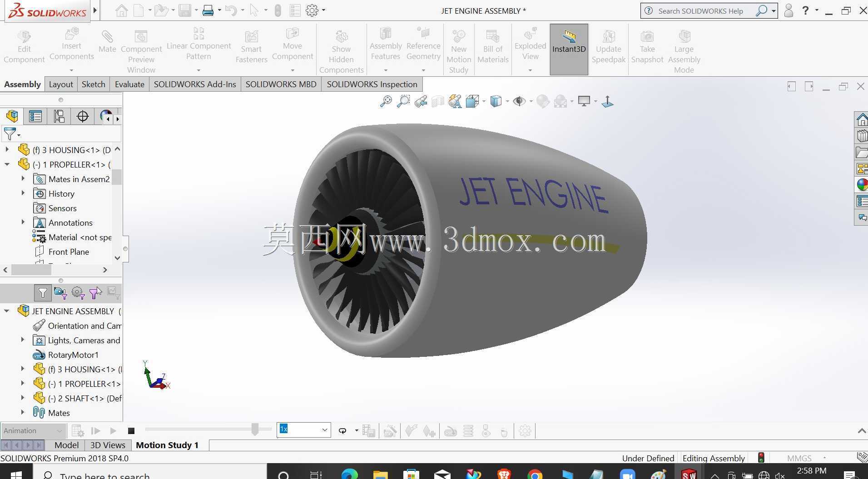868x479 pixels.
Task: Open SOLIDWORKS Resources home panel
Action: (x=862, y=119)
